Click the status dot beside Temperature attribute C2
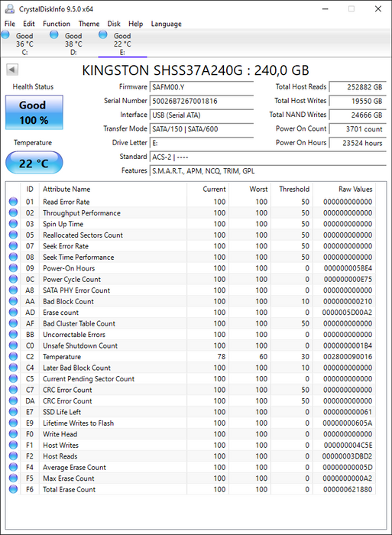The image size is (392, 535). pos(13,357)
